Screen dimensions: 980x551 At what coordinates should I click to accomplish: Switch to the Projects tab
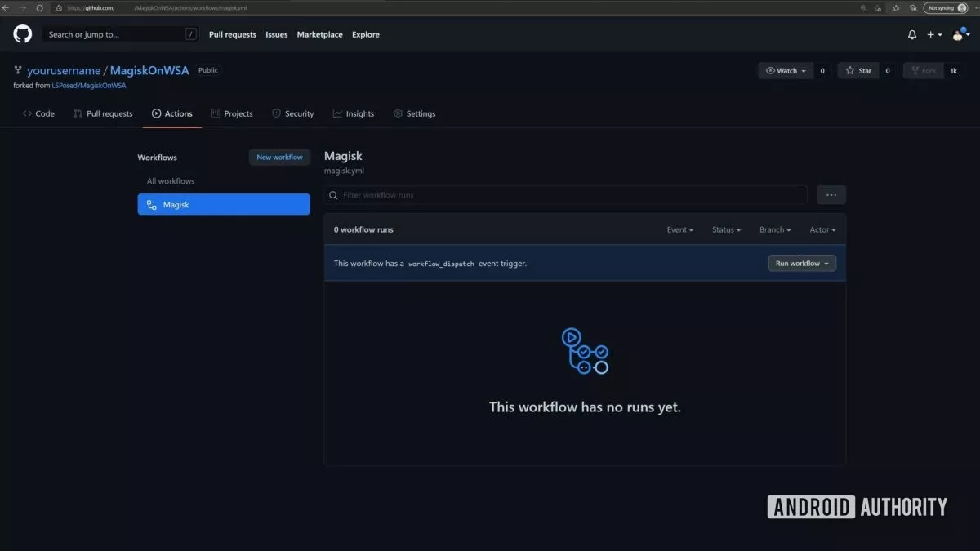(232, 113)
